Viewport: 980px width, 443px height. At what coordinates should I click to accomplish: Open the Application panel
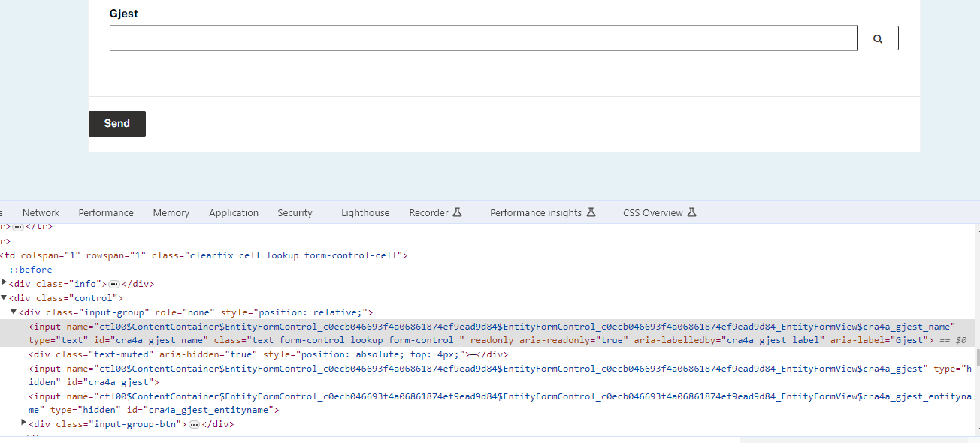(234, 212)
